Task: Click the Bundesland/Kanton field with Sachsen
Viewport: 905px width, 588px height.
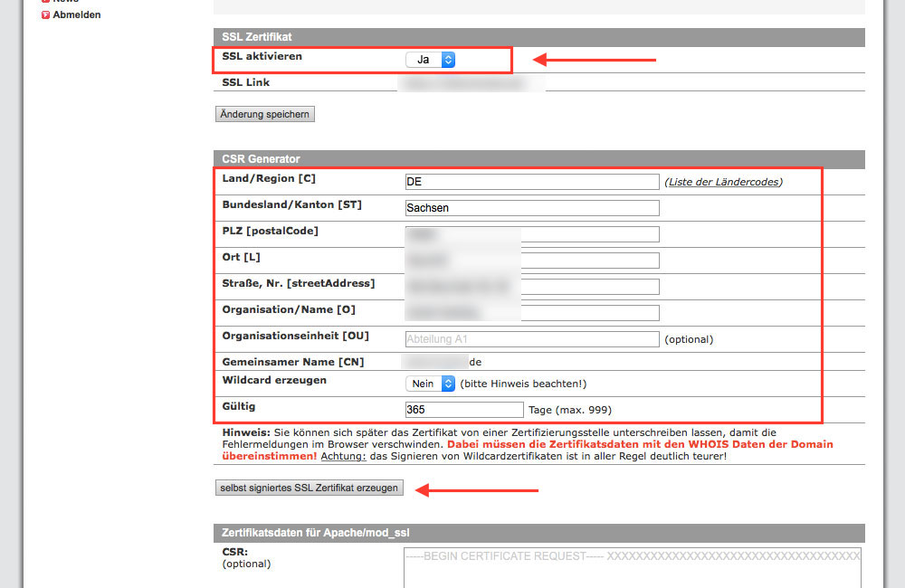Action: [532, 208]
